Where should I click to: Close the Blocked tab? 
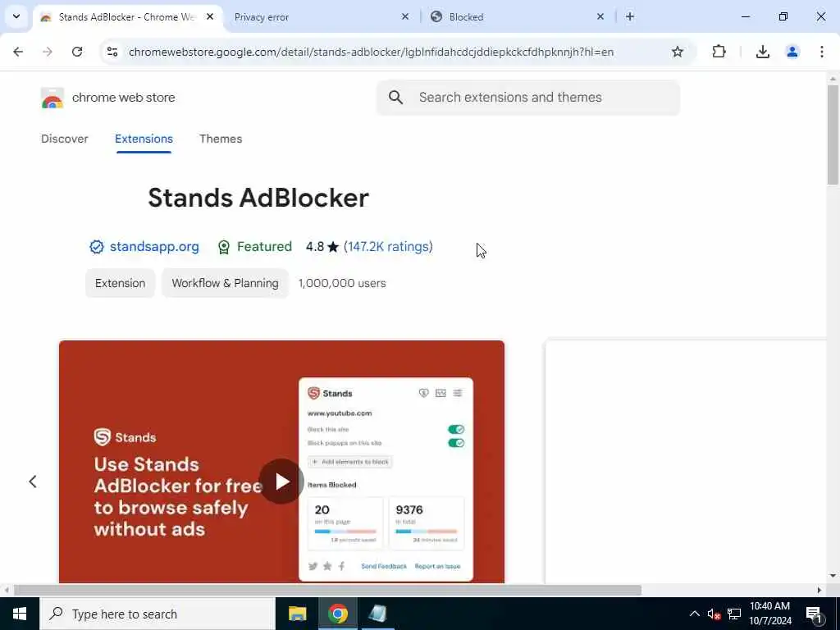pyautogui.click(x=600, y=16)
